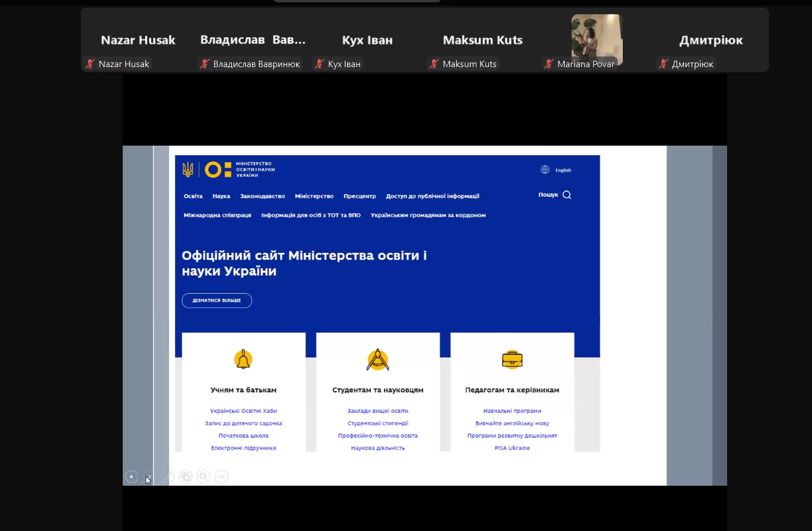Open the Студентські стипендії link
This screenshot has height=531, width=812.
click(377, 423)
